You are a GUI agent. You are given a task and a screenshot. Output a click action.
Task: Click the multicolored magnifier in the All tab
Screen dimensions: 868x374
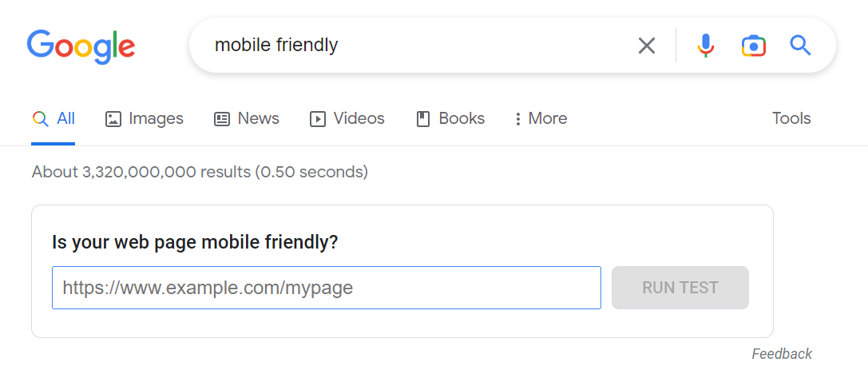40,119
